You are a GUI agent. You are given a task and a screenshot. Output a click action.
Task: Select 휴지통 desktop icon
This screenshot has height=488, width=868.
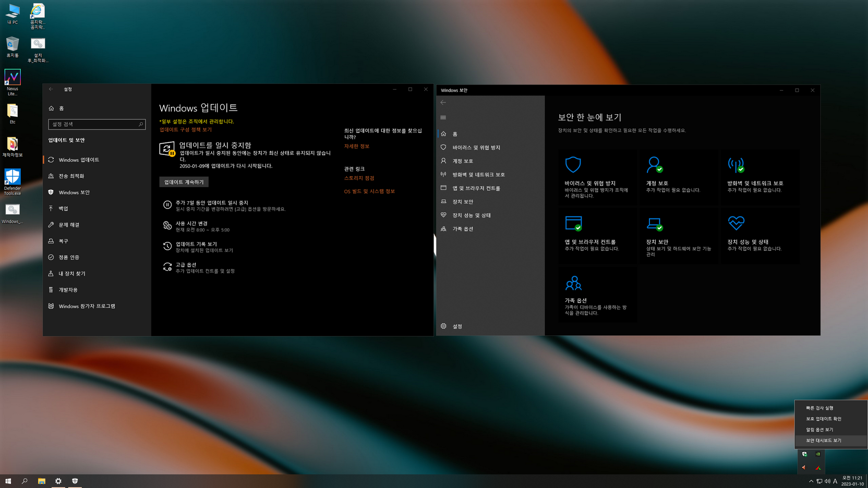[13, 47]
